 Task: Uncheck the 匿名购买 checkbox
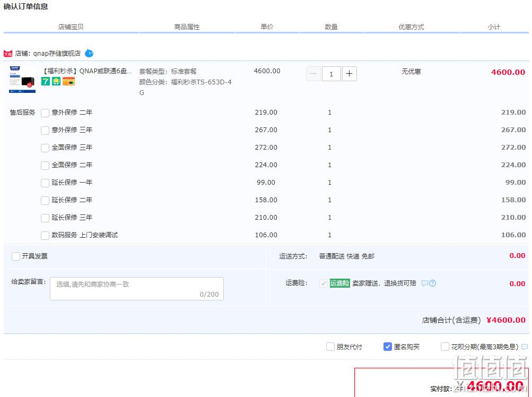(x=388, y=347)
